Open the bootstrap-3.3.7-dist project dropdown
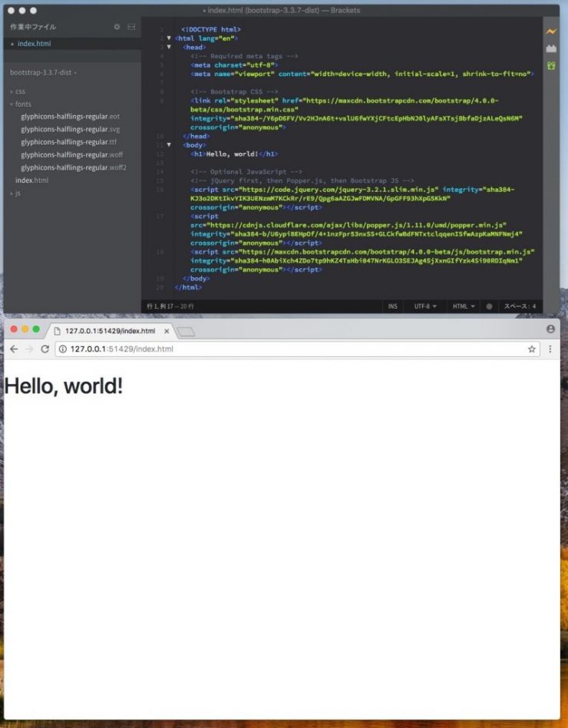 [43, 73]
